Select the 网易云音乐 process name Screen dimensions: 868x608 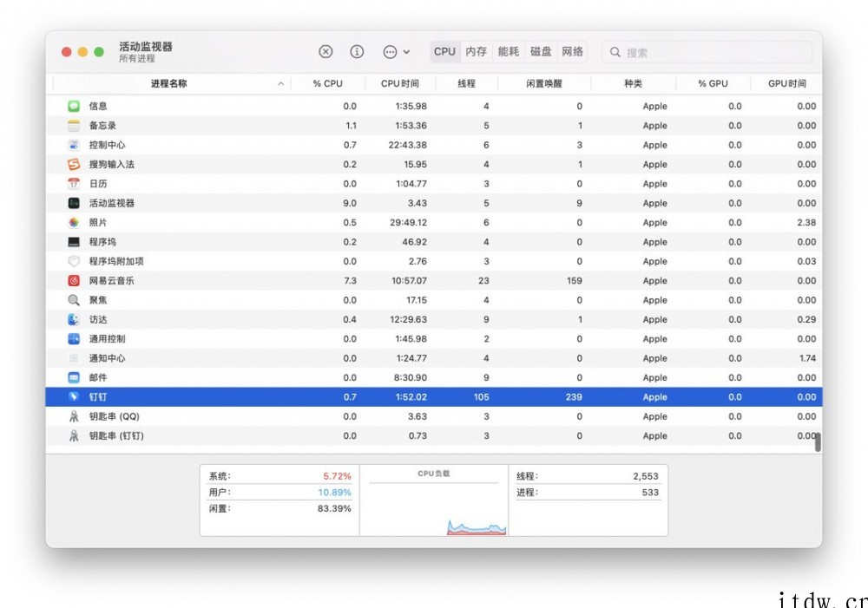coord(111,280)
